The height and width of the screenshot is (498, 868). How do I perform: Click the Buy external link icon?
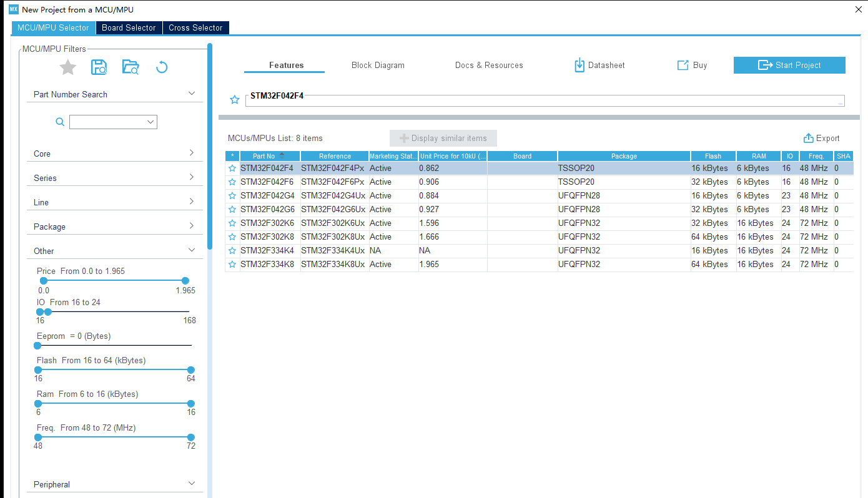(x=683, y=65)
